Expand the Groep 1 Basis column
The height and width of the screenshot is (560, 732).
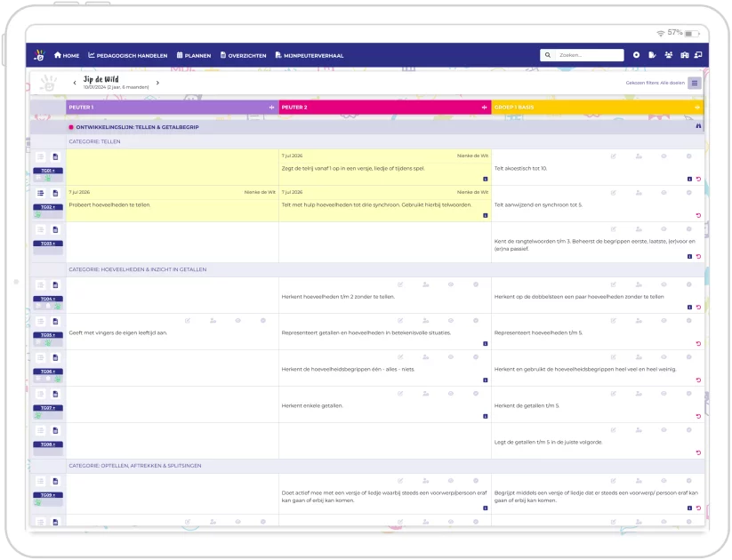[697, 108]
